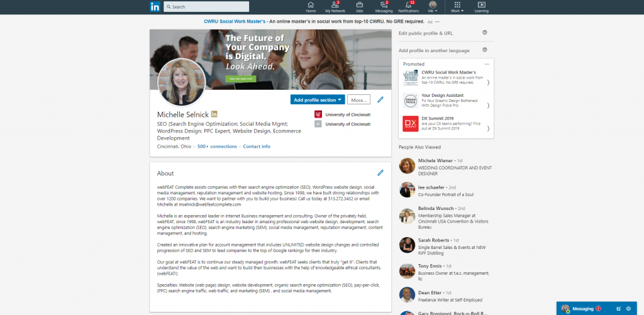Expand the DX Summit 2019 promoted chevron
This screenshot has height=315, width=644.
coord(488,128)
